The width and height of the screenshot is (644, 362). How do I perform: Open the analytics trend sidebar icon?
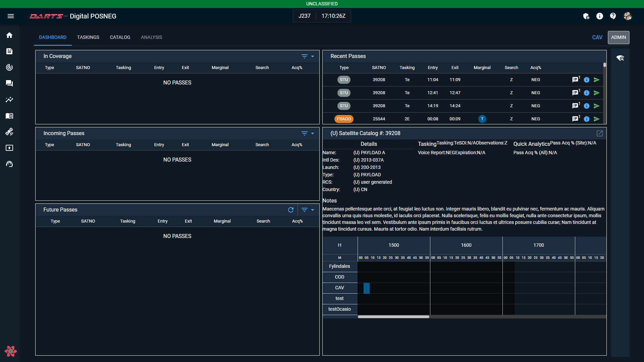[9, 100]
